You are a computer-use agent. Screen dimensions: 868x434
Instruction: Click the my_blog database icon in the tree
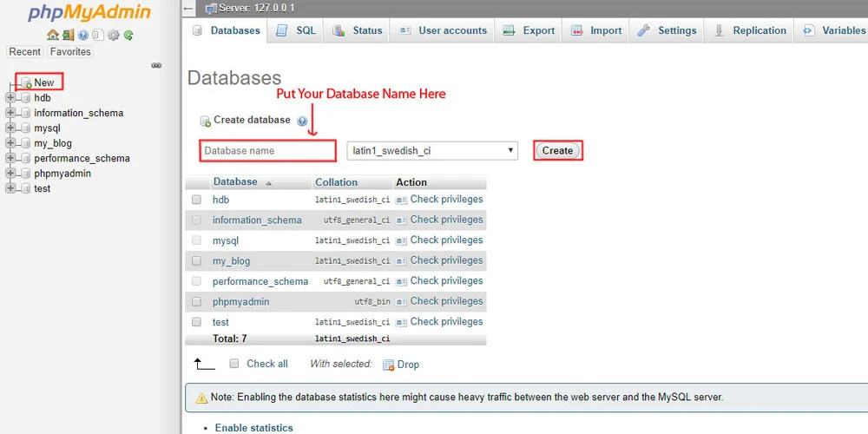(25, 143)
